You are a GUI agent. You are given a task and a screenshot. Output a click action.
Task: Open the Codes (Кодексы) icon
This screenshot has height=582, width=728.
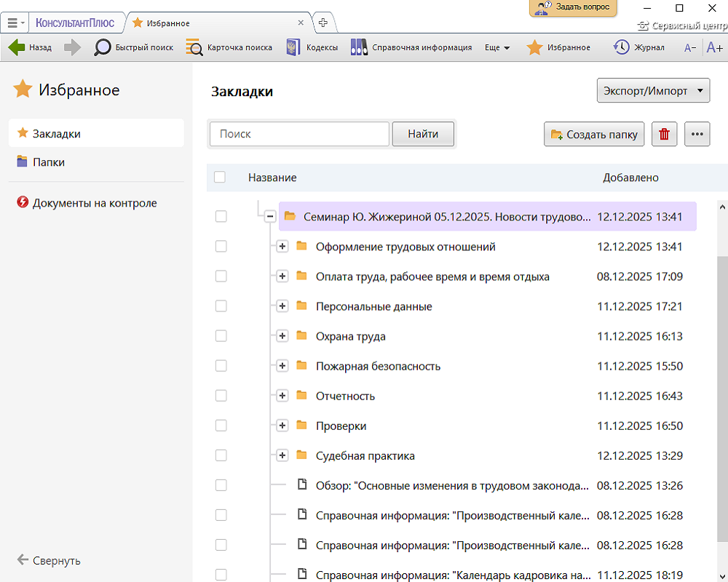pos(293,48)
